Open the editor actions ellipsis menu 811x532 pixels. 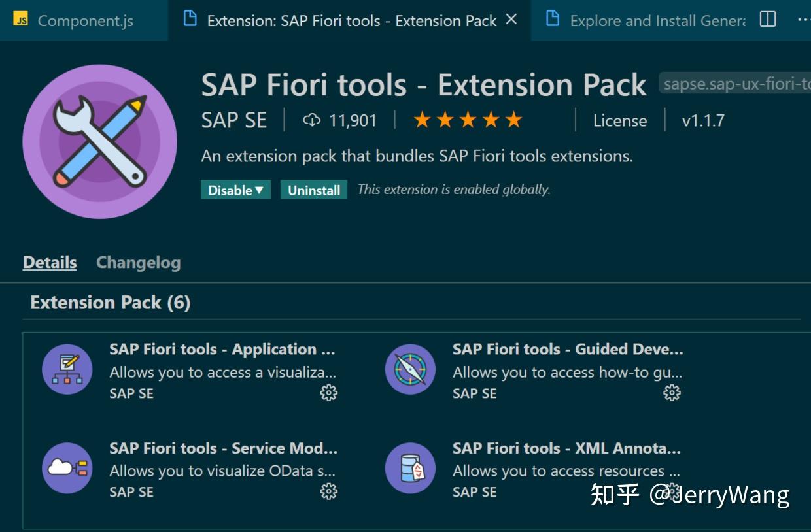pos(803,19)
